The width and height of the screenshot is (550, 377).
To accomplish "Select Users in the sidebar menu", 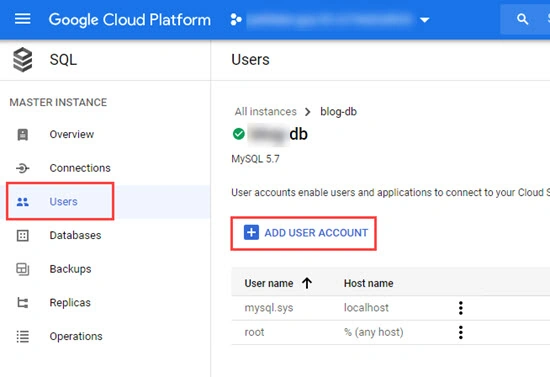I will click(63, 202).
